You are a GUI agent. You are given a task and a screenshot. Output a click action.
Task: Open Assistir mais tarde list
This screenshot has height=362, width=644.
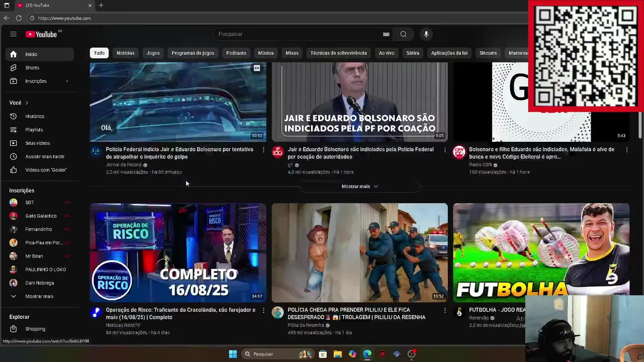click(x=40, y=156)
